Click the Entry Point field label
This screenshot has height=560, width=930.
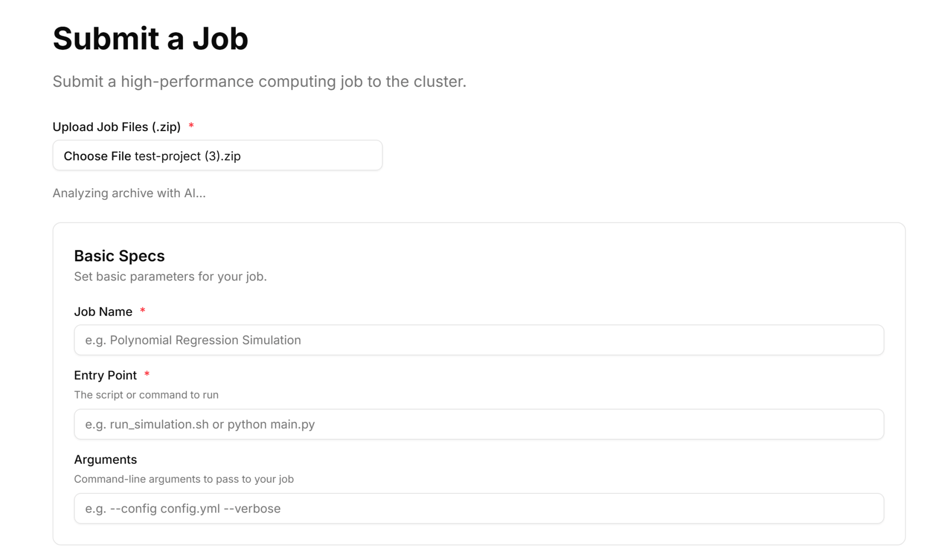(105, 375)
